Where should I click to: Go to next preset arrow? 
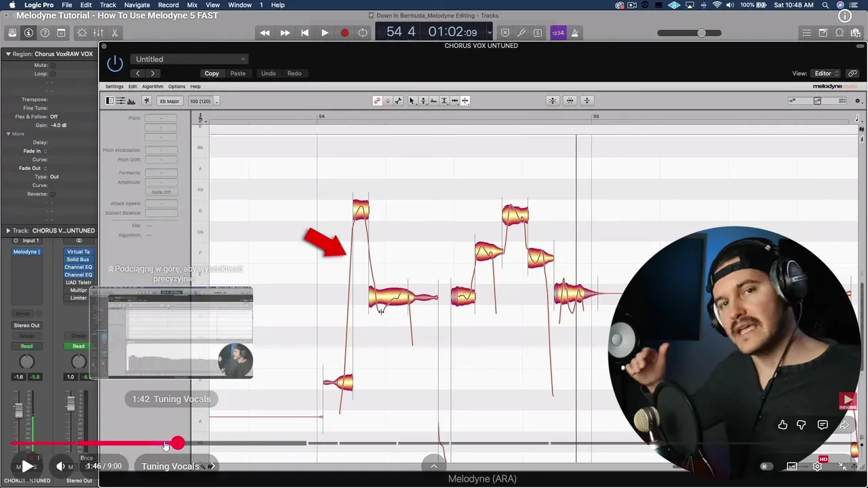tap(153, 73)
